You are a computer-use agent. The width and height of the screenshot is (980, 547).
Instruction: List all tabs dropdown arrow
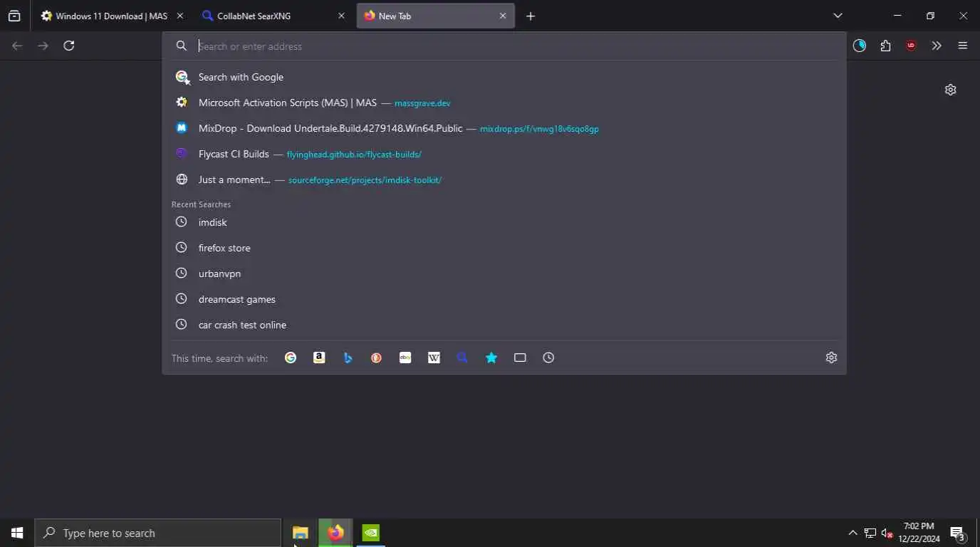[x=838, y=16]
